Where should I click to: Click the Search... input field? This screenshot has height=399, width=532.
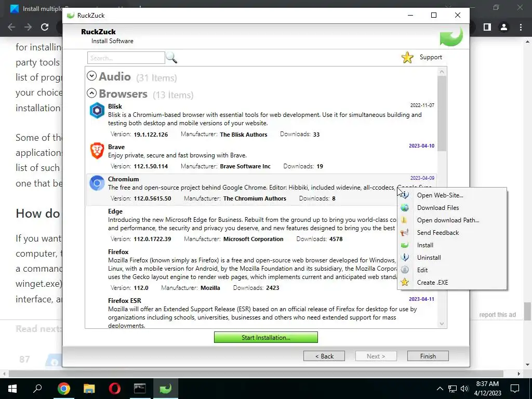(x=126, y=58)
